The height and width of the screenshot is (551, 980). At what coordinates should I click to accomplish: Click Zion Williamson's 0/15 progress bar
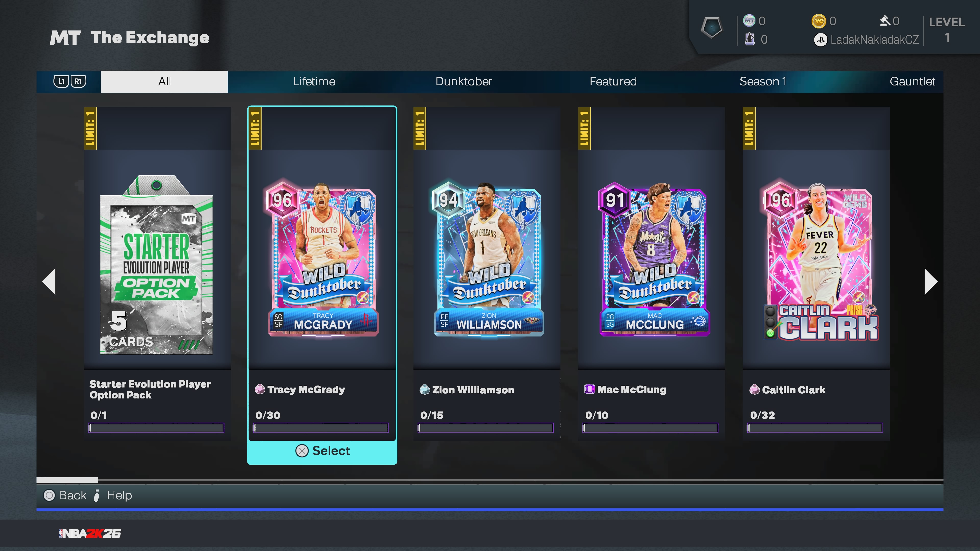tap(485, 428)
